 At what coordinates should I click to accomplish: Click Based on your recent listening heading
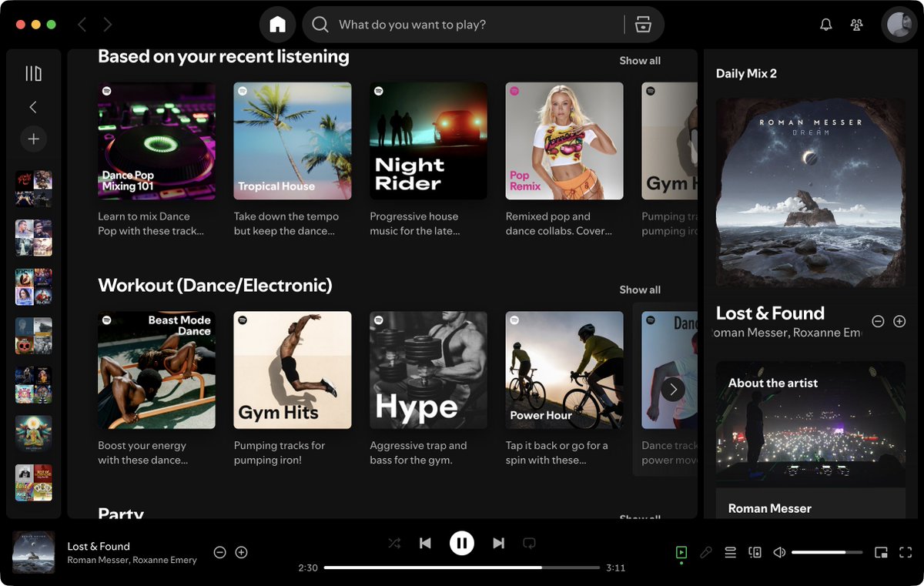pyautogui.click(x=223, y=56)
